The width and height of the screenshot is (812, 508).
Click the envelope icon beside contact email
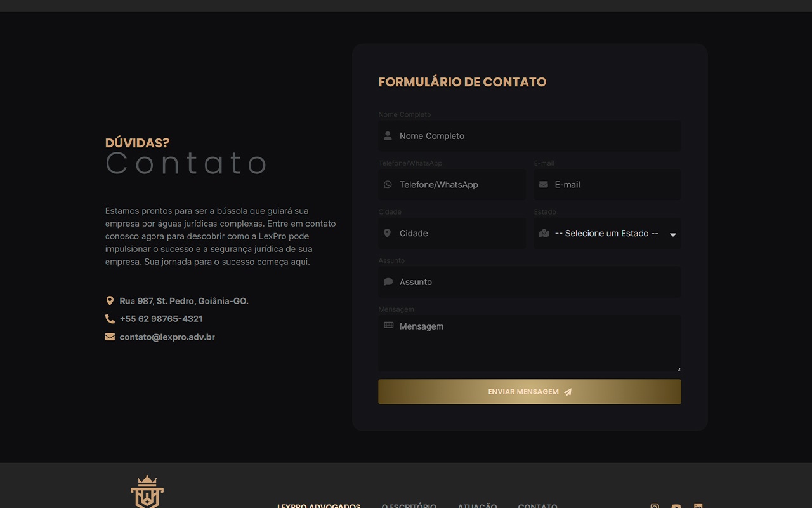pos(110,337)
